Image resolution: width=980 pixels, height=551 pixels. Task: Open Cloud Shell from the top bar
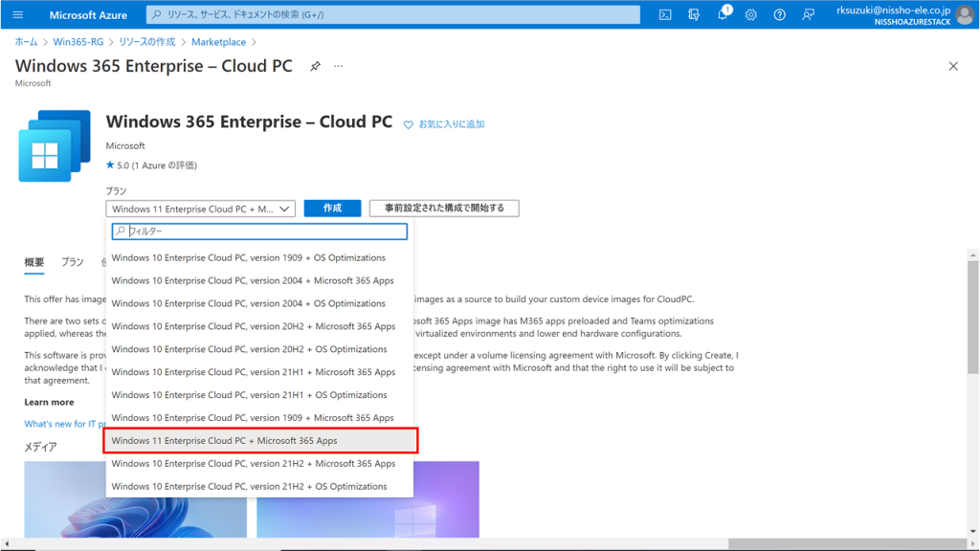(x=665, y=14)
